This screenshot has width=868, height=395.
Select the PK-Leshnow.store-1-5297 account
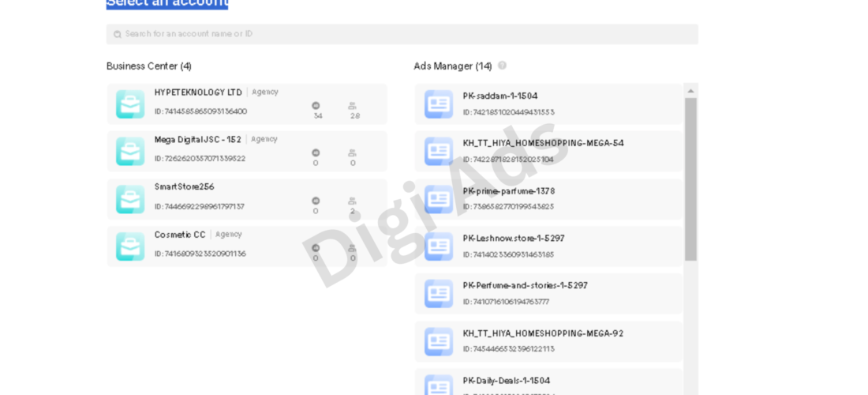pyautogui.click(x=548, y=246)
